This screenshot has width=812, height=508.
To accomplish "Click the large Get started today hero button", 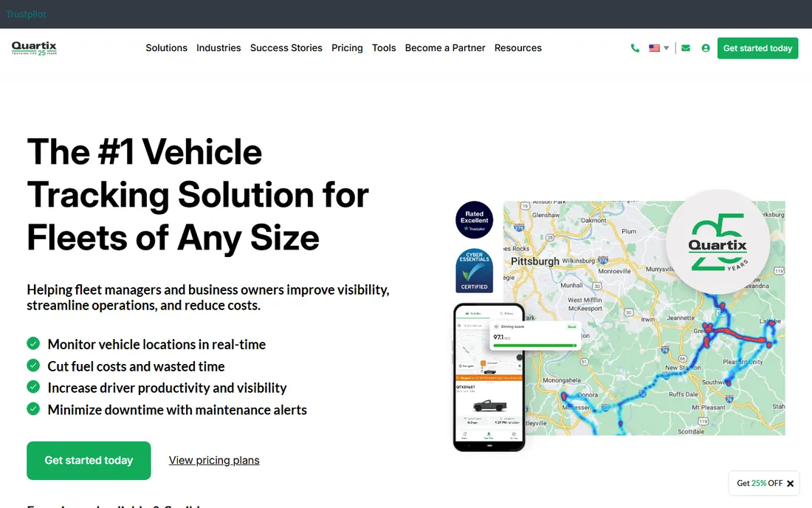I will tap(89, 460).
